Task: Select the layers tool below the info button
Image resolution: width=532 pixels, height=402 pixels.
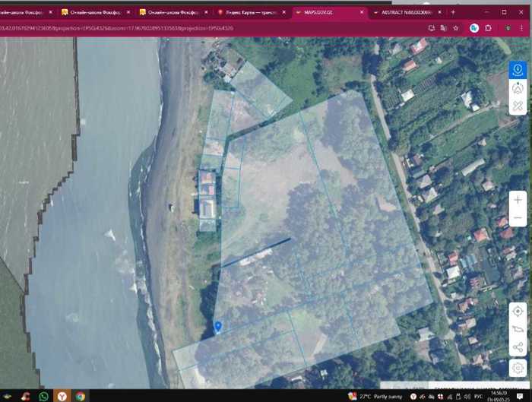Action: (518, 87)
